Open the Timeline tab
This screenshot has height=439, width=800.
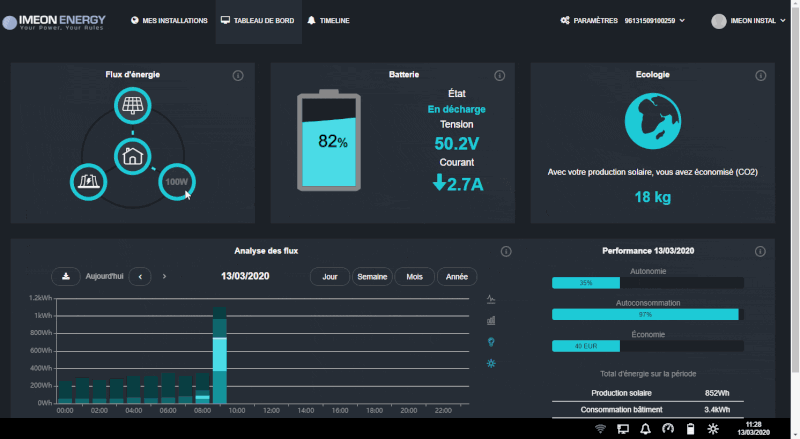point(328,20)
